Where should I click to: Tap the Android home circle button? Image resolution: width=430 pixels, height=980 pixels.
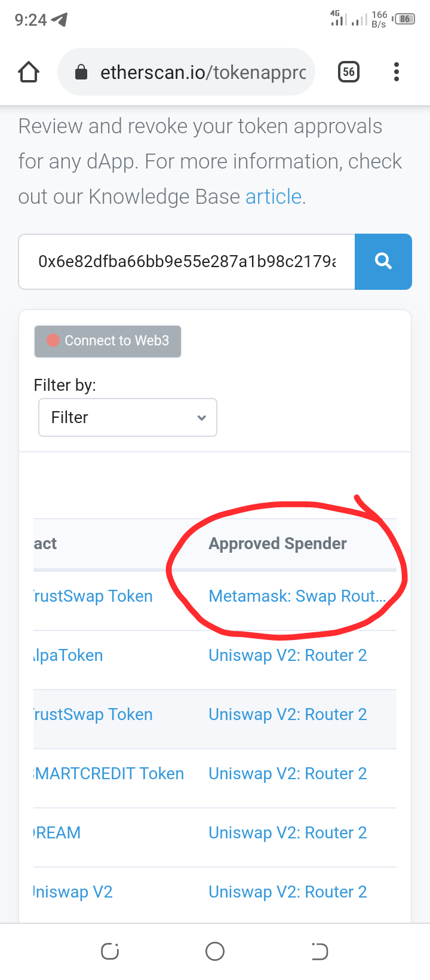pyautogui.click(x=215, y=951)
